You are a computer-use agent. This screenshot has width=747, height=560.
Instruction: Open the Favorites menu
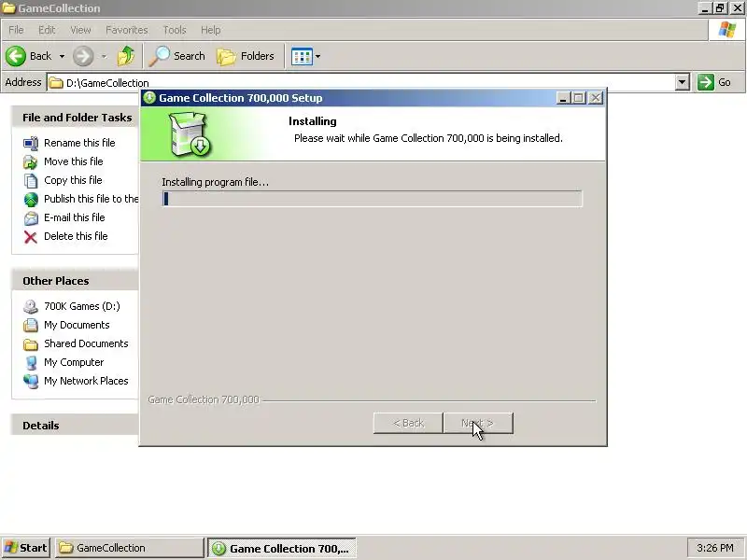127,30
